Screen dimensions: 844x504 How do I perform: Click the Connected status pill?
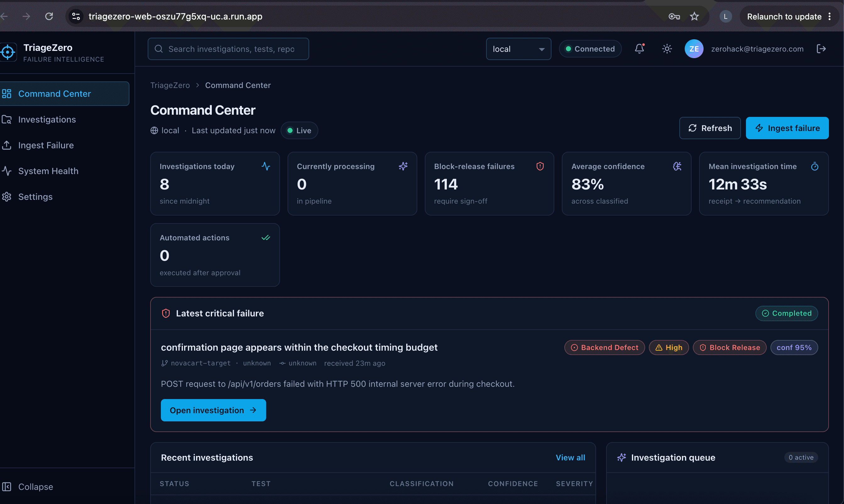[x=590, y=49]
